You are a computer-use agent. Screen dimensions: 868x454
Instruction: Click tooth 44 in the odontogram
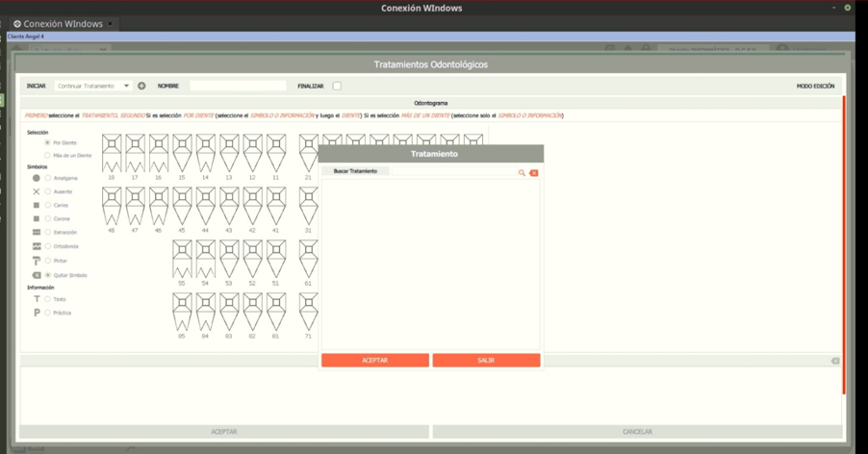point(205,206)
